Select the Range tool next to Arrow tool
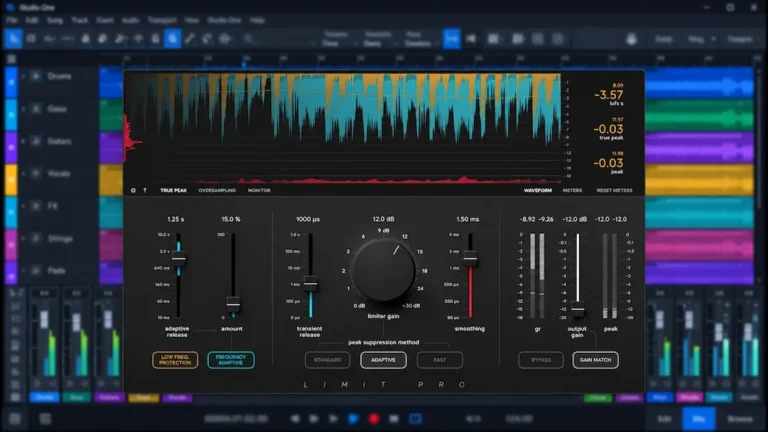Image resolution: width=768 pixels, height=432 pixels. 31,38
